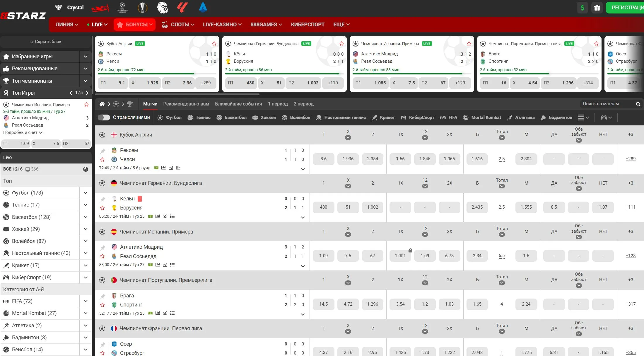Open the home icon in breadcrumb
Screen dimensions: 644x356
click(x=102, y=104)
